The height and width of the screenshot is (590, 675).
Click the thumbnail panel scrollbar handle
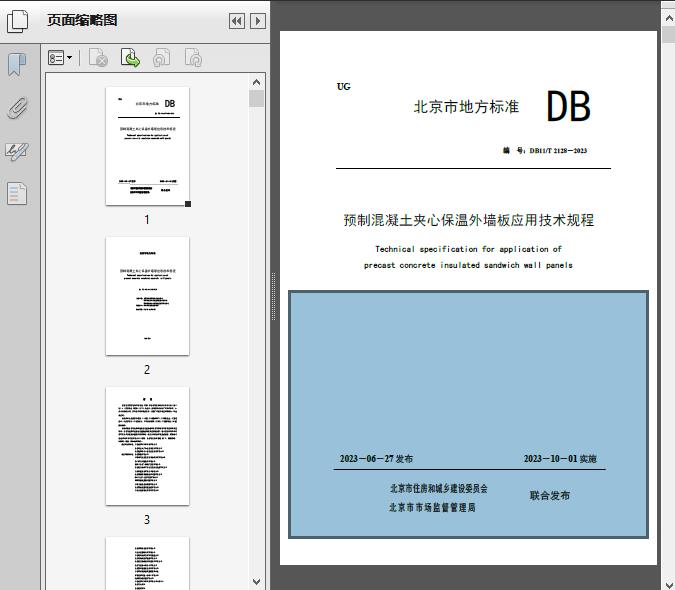point(257,99)
